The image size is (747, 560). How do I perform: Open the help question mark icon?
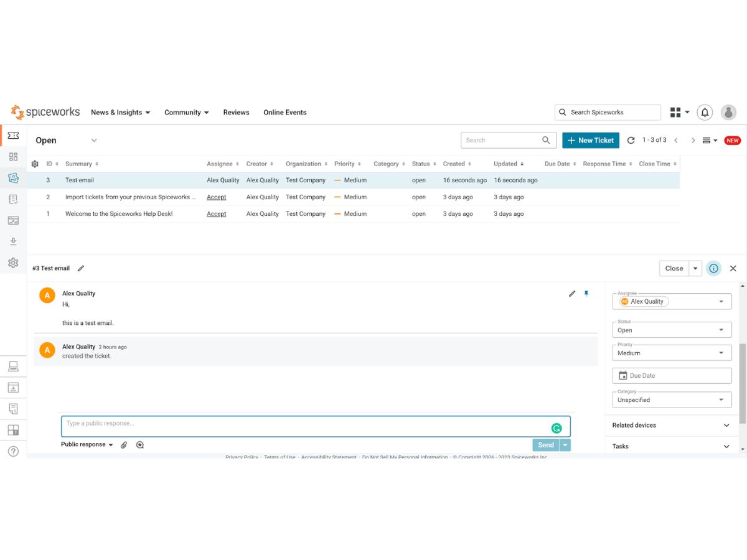[x=13, y=452]
